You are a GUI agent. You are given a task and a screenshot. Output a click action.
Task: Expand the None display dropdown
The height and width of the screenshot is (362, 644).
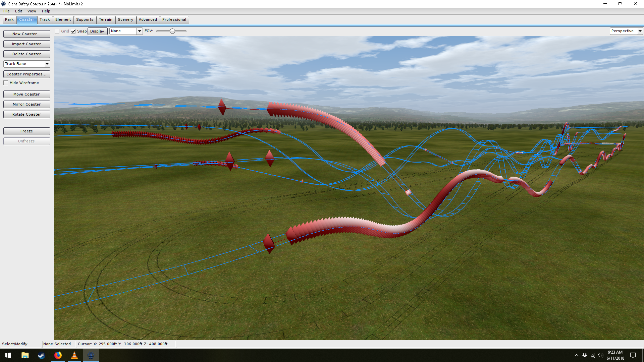pyautogui.click(x=140, y=31)
